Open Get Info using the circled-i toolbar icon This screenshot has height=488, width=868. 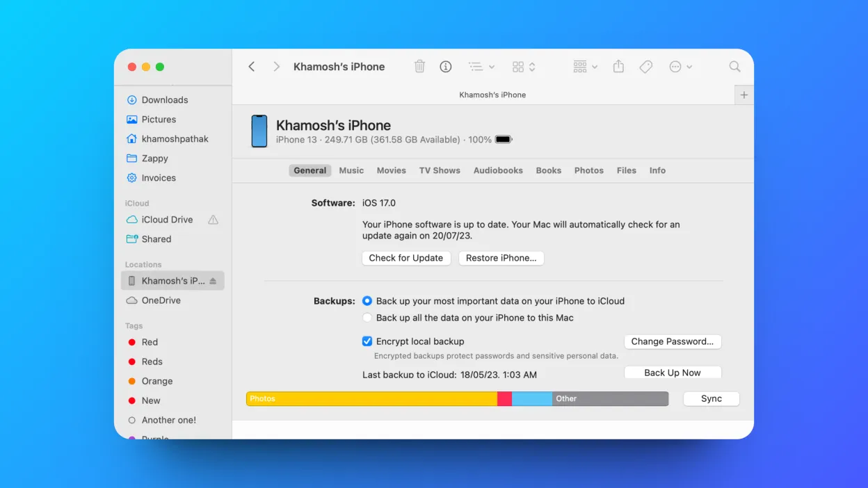(x=445, y=66)
